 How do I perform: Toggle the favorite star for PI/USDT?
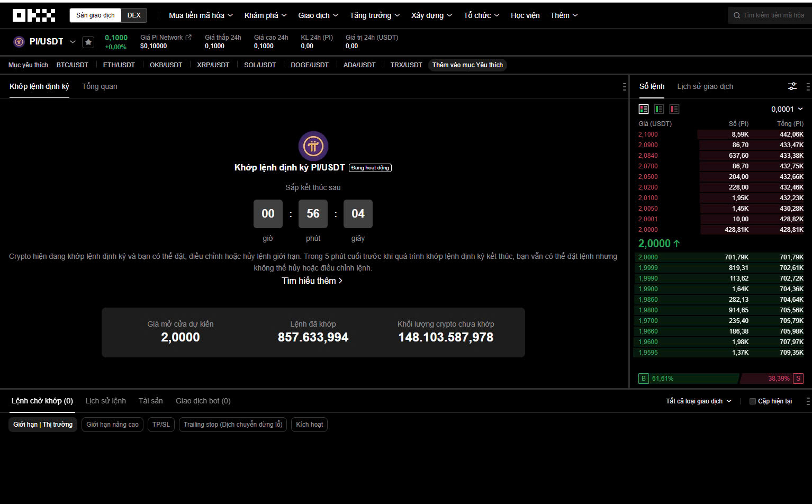pyautogui.click(x=88, y=42)
